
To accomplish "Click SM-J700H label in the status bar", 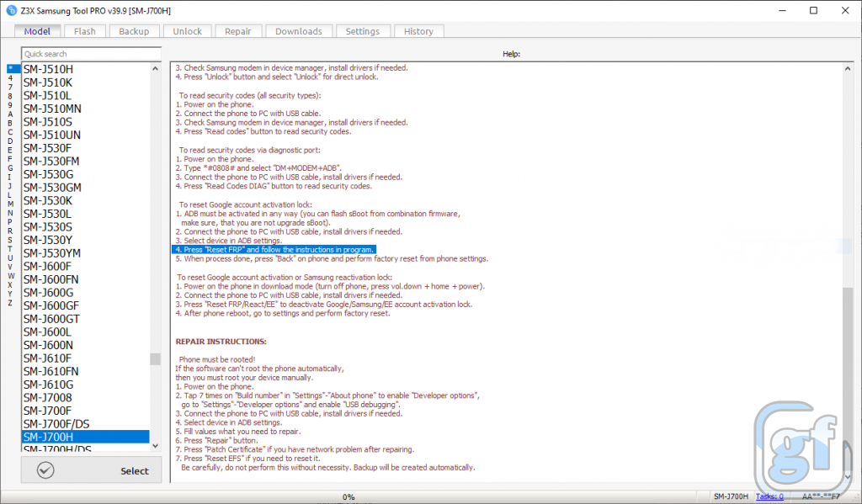I will click(x=731, y=496).
